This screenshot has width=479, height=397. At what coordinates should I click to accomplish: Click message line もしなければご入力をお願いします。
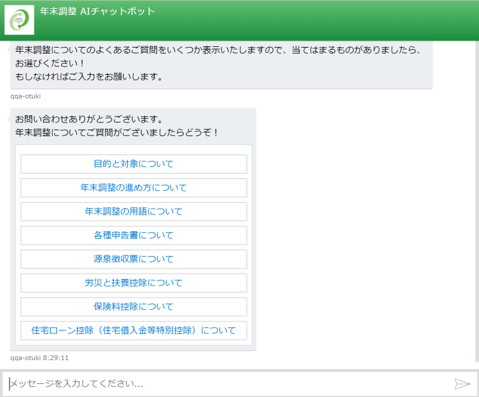(89, 77)
